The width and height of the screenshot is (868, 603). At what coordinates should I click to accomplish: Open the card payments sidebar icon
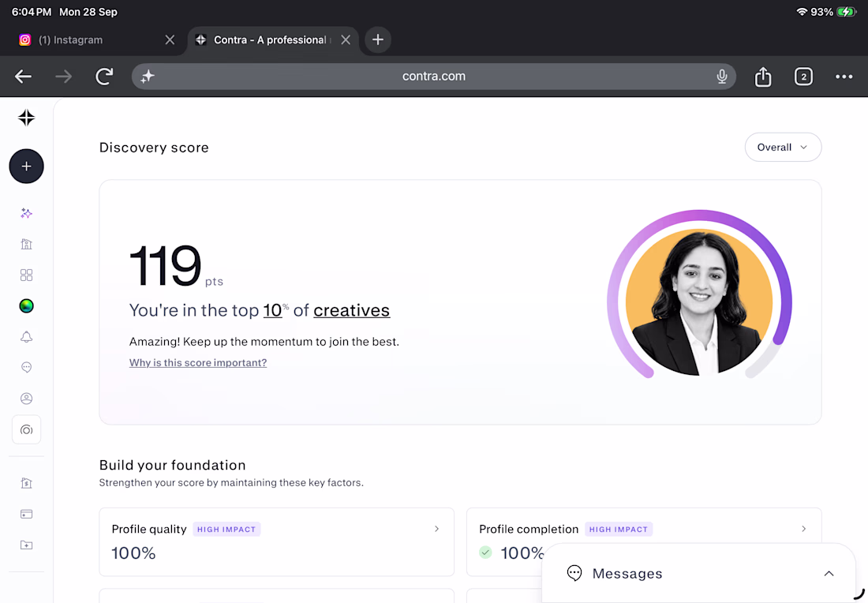point(26,514)
